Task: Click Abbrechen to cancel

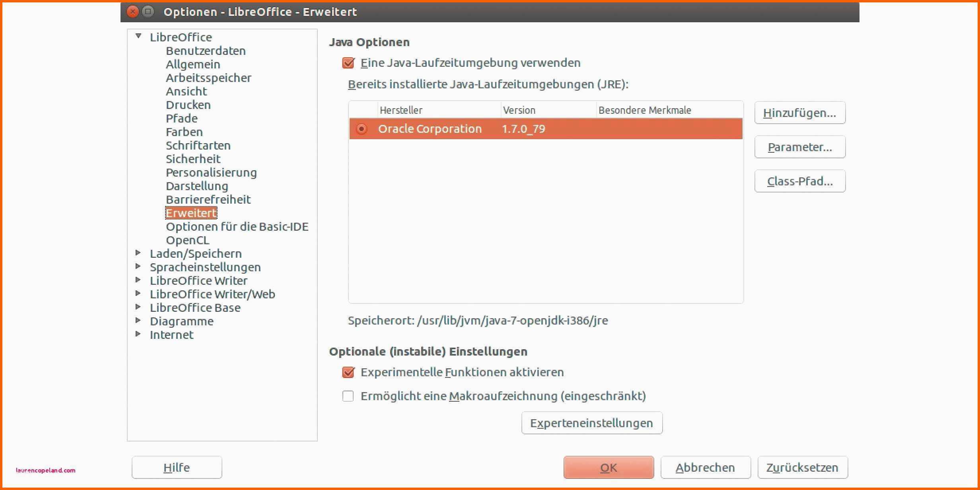Action: click(x=706, y=468)
